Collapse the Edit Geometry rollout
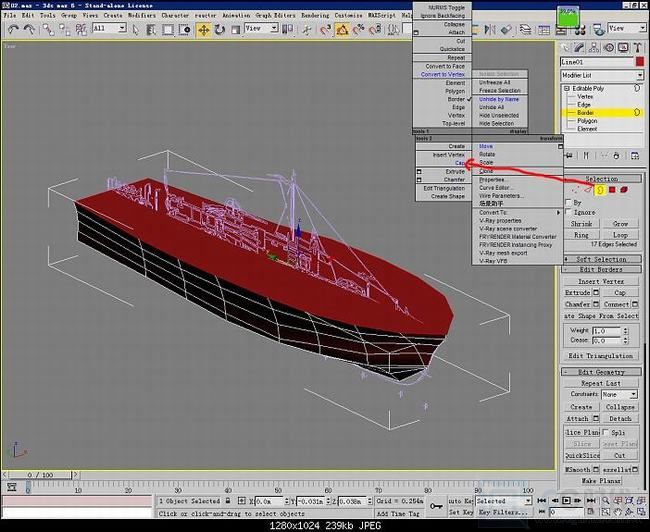This screenshot has width=650, height=532. tap(601, 372)
